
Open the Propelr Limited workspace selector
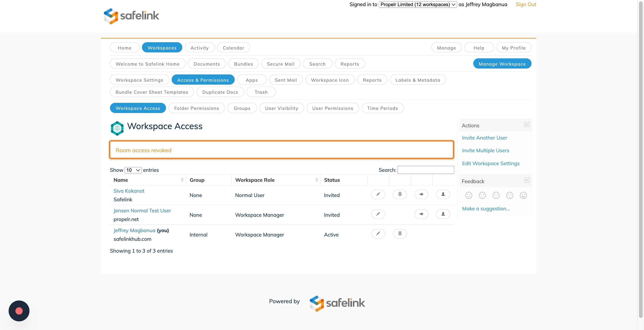point(418,5)
